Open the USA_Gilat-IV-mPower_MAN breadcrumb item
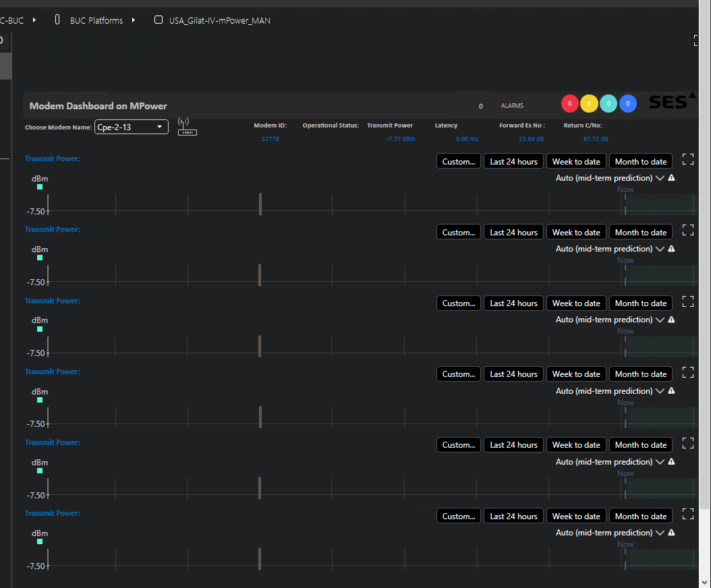Image resolution: width=711 pixels, height=588 pixels. 219,20
